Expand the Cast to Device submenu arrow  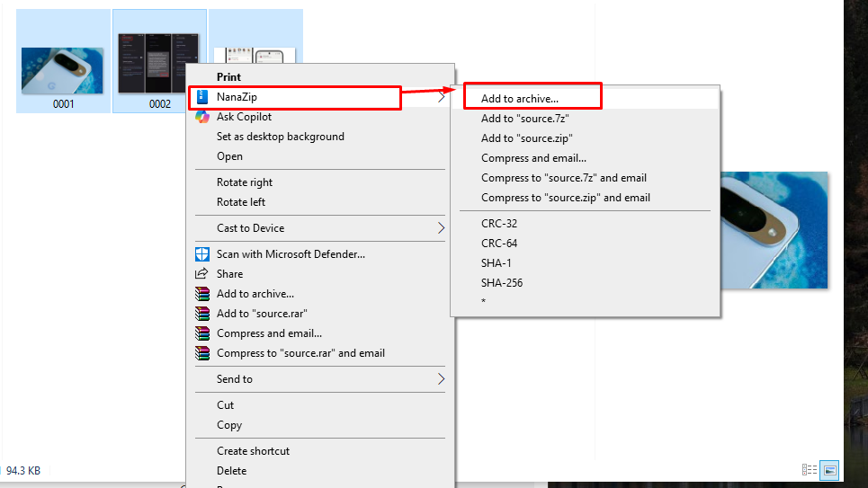441,228
